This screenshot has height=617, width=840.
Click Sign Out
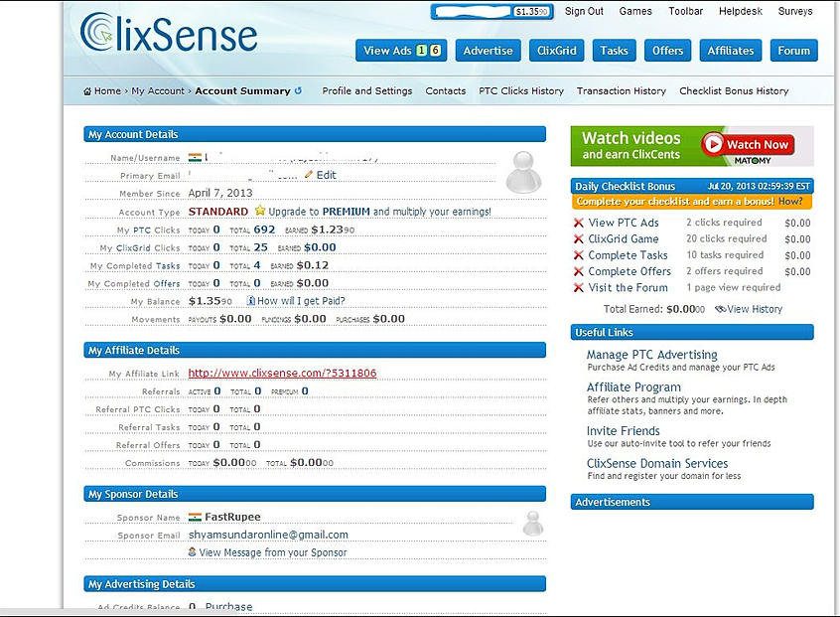pos(584,11)
